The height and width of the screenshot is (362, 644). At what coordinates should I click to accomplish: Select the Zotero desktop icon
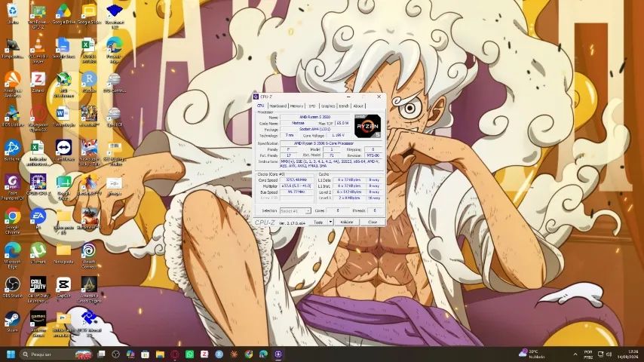click(38, 82)
